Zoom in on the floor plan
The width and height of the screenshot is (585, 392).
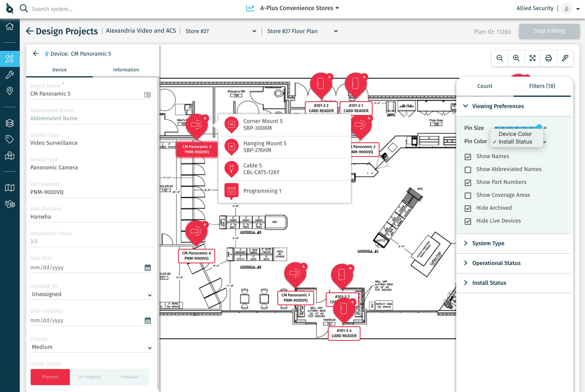(516, 58)
